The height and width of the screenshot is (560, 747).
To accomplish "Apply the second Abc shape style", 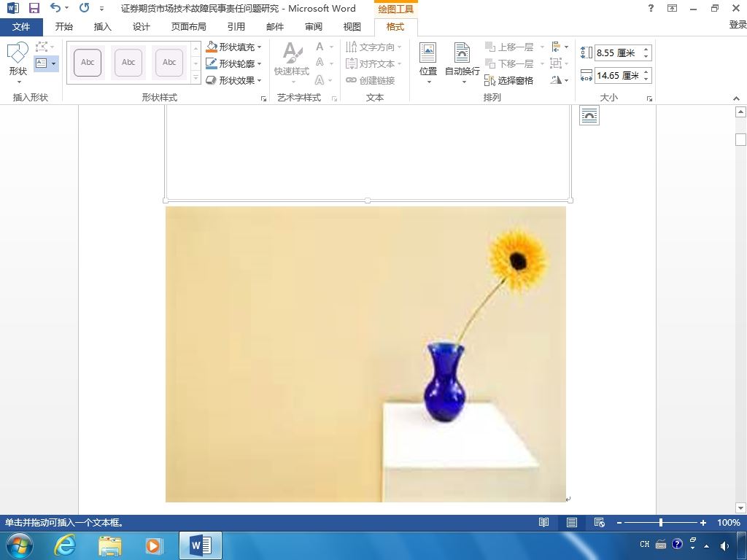I will tap(128, 63).
